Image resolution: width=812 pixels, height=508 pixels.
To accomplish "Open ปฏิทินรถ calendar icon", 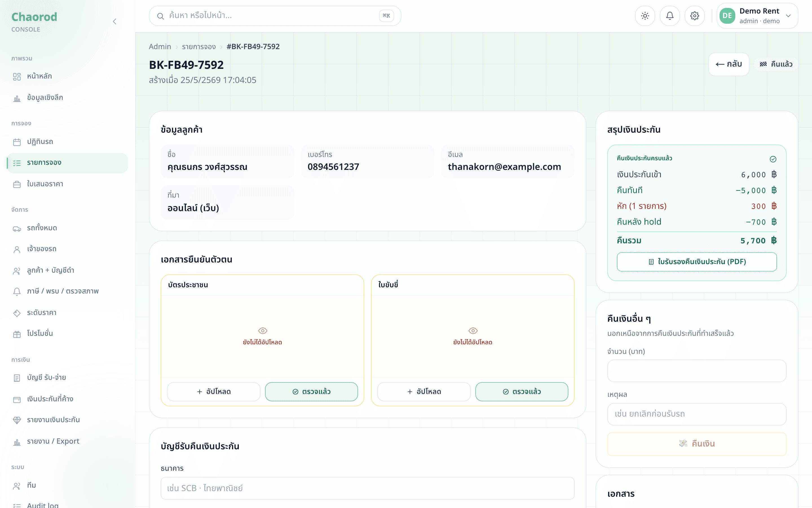I will (x=17, y=142).
